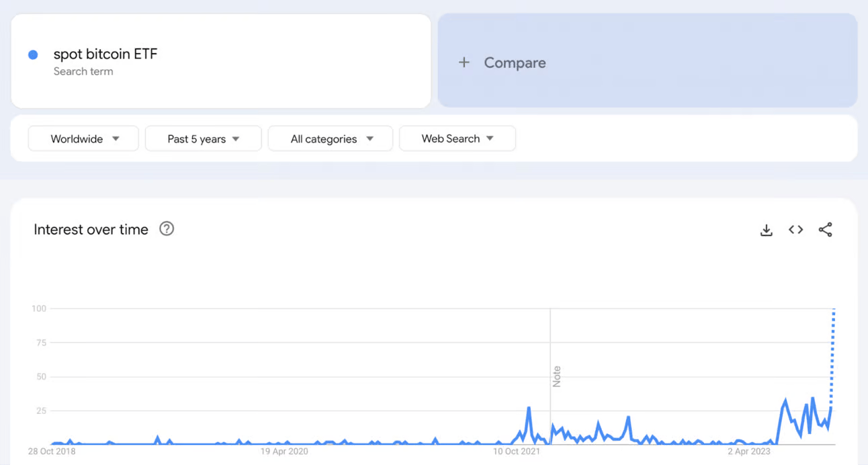Viewport: 868px width, 465px height.
Task: Click the blue dot beside search term
Action: [x=33, y=55]
